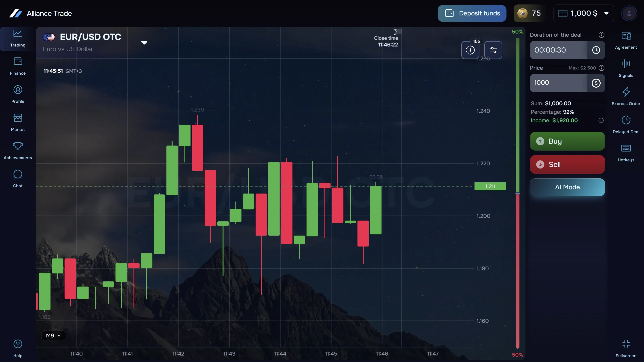Click the sentiment bar divider handle

[x=517, y=193]
